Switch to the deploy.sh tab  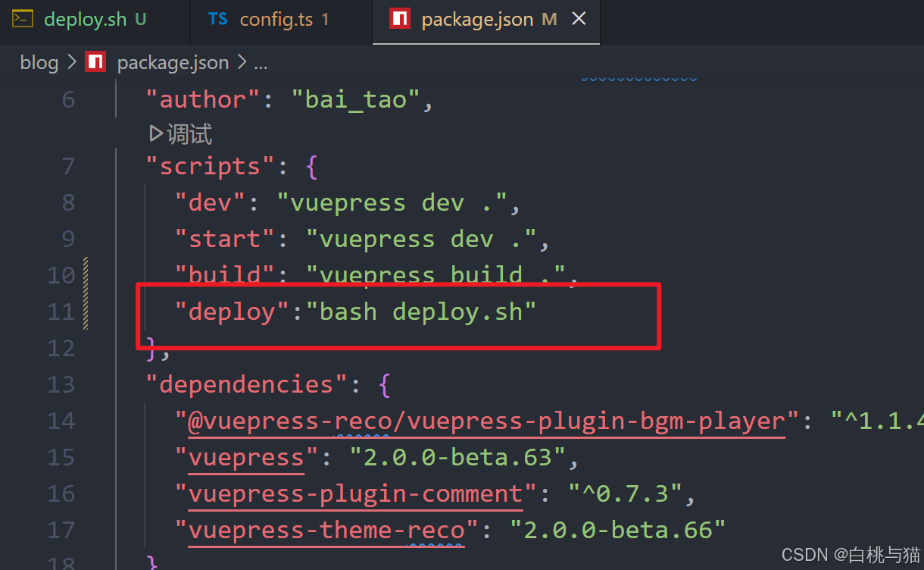pos(83,19)
